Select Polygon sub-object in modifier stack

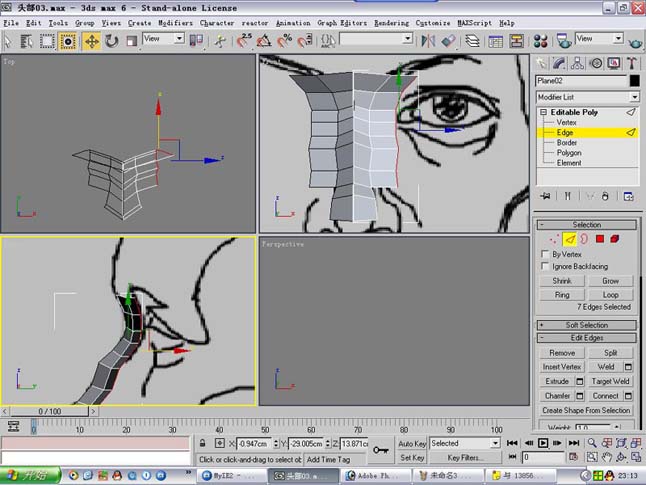[569, 153]
